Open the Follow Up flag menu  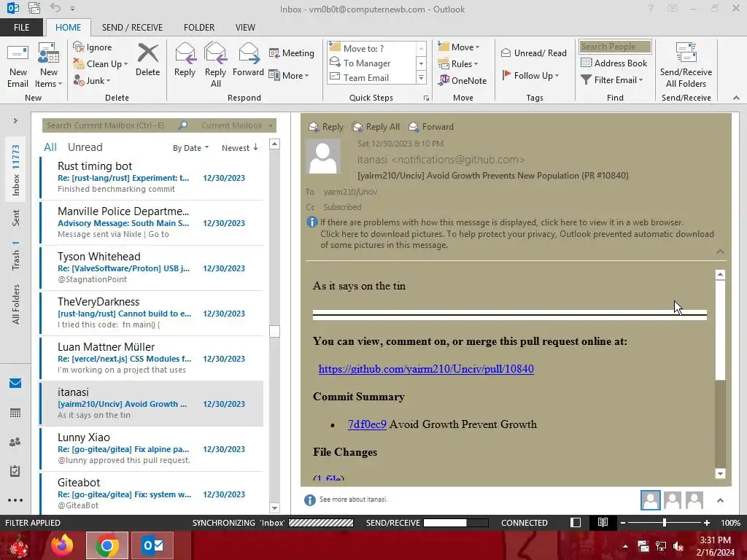[x=530, y=75]
